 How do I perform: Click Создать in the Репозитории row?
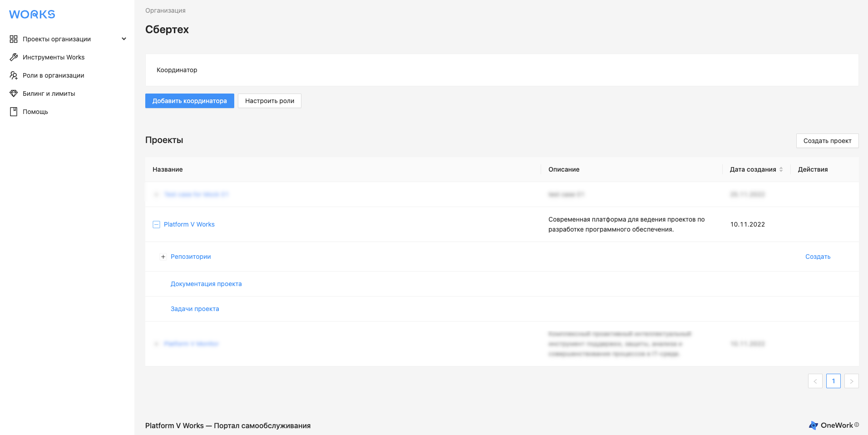point(818,257)
